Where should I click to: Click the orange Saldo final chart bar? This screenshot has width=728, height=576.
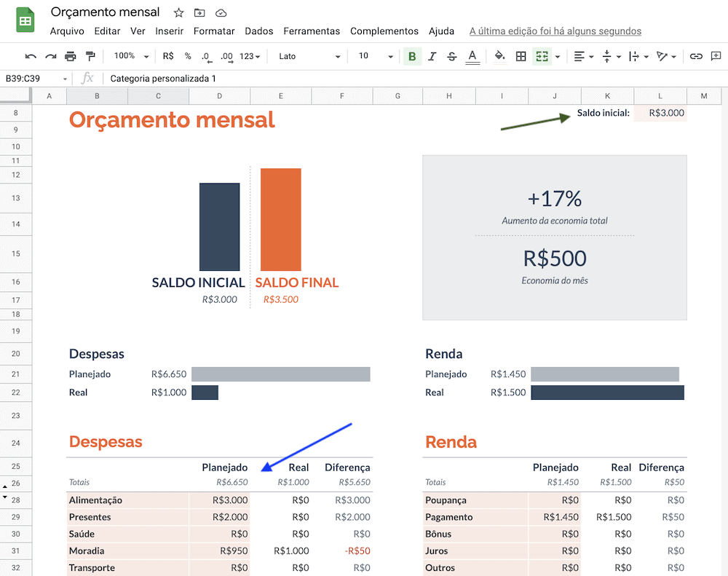coord(281,220)
